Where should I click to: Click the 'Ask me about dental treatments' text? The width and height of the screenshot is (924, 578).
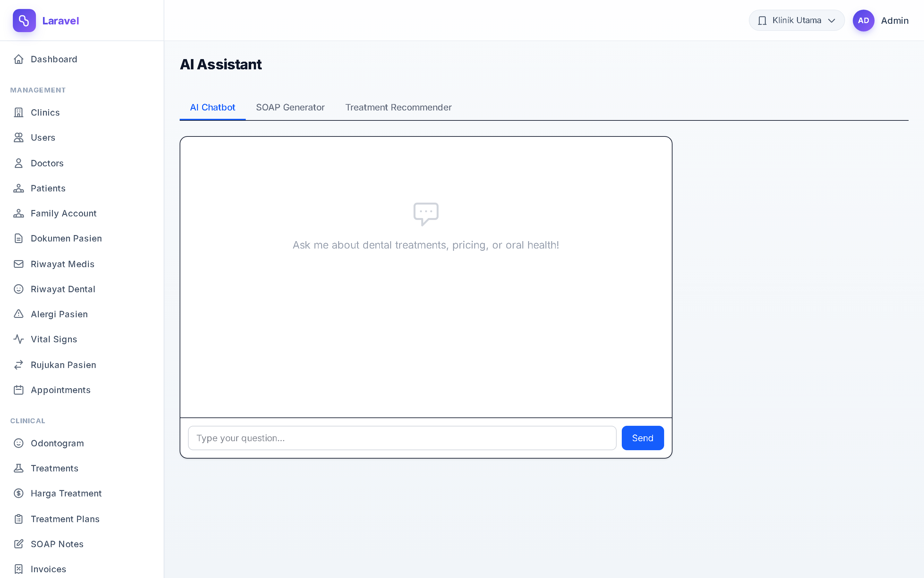coord(426,245)
